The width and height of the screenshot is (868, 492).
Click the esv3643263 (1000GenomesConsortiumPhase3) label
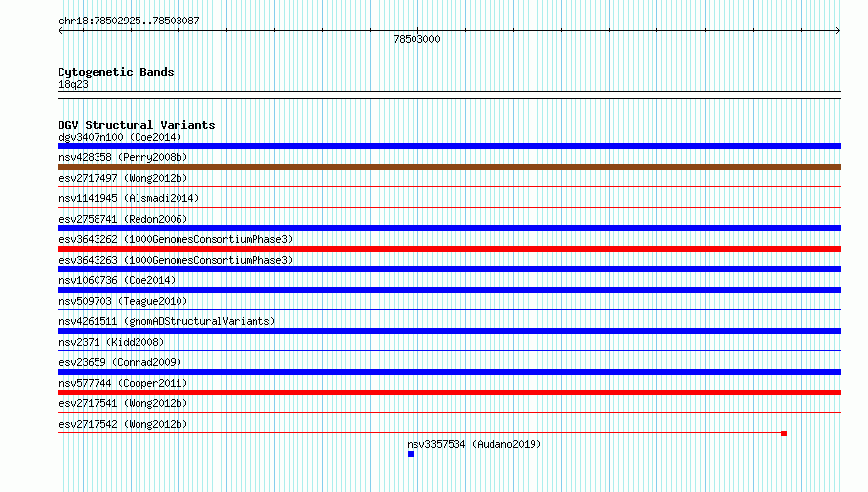pyautogui.click(x=176, y=260)
